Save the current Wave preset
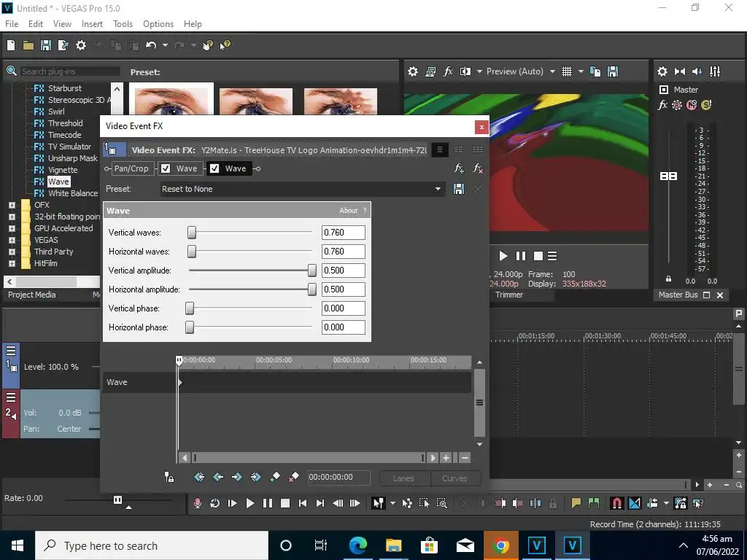 pos(459,189)
